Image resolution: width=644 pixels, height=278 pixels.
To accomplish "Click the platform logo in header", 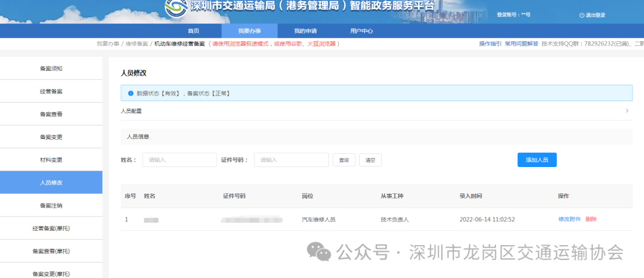I will click(176, 8).
